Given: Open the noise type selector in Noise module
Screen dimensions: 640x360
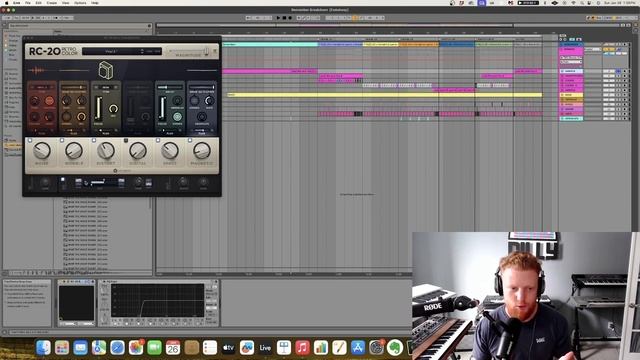Looking at the screenshot, I should 42,87.
